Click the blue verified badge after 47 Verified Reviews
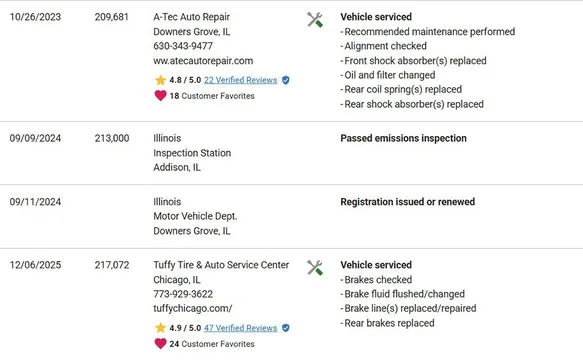583x360 pixels. 286,328
